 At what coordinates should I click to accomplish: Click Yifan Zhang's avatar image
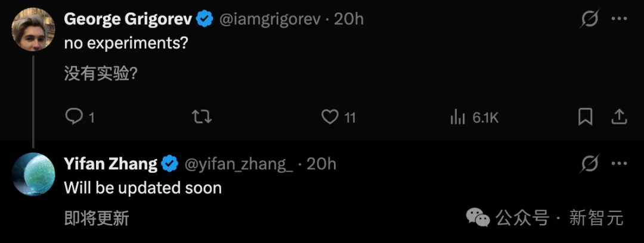click(33, 174)
